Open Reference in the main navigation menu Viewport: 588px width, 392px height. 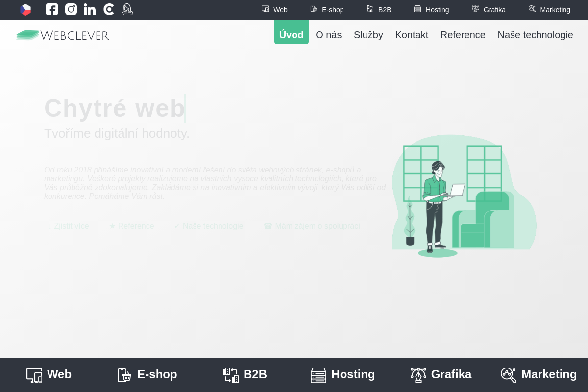pos(463,35)
